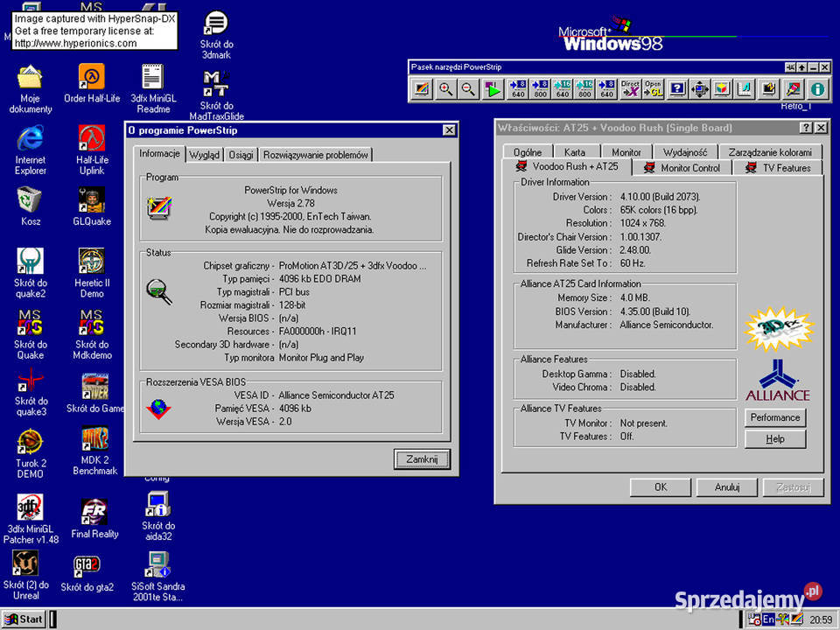Open the Wydajność tab
The image size is (840, 630).
[x=684, y=152]
